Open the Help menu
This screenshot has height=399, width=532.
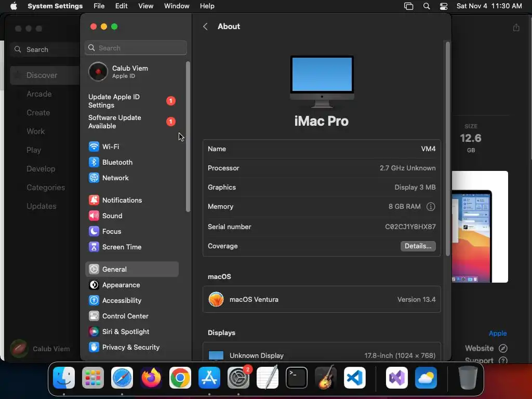coord(207,6)
